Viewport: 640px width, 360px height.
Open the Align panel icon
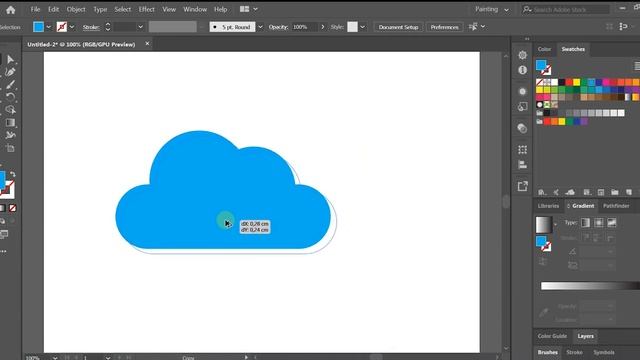[522, 165]
